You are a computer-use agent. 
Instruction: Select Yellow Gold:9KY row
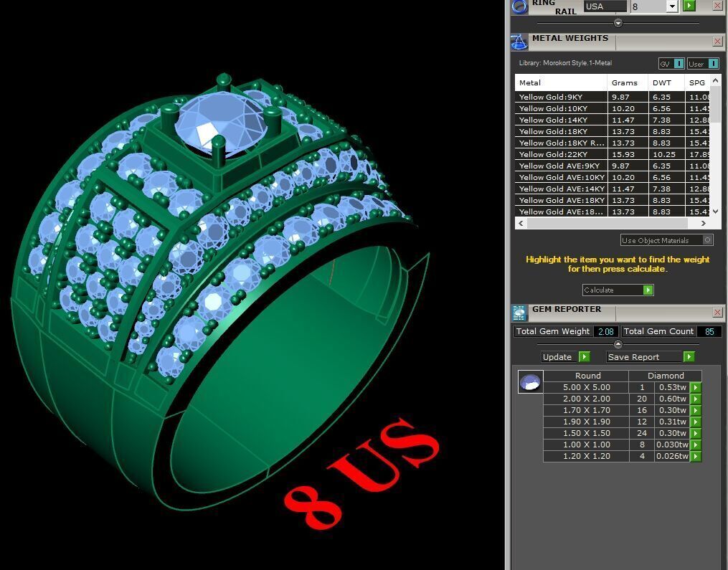[x=613, y=97]
